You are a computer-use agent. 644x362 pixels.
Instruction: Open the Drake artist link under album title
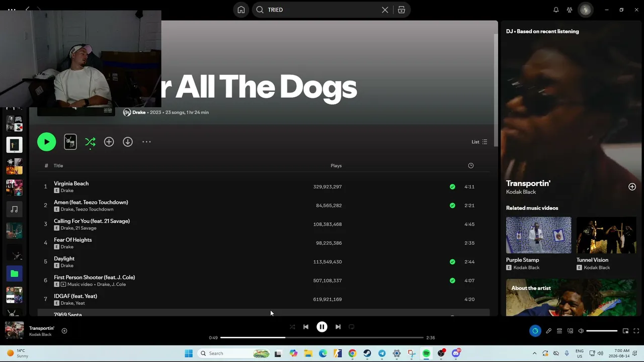[139, 112]
